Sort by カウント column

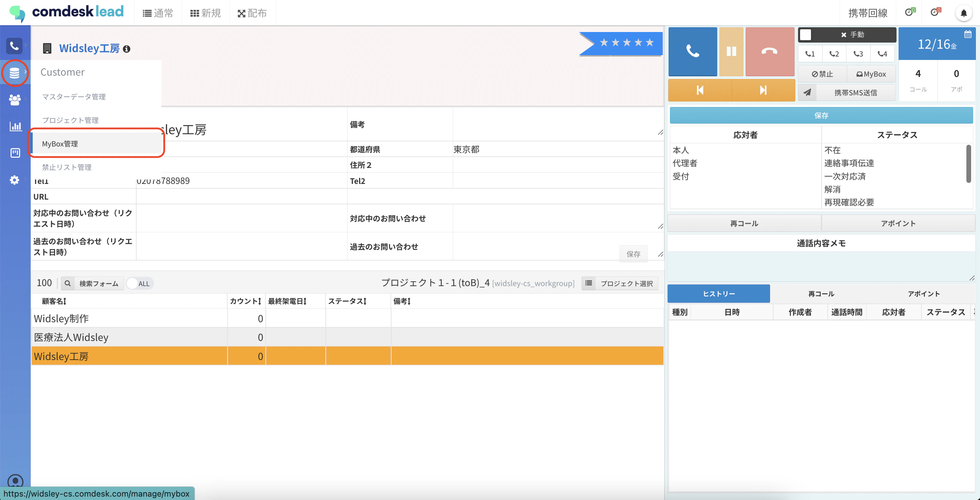tap(245, 301)
